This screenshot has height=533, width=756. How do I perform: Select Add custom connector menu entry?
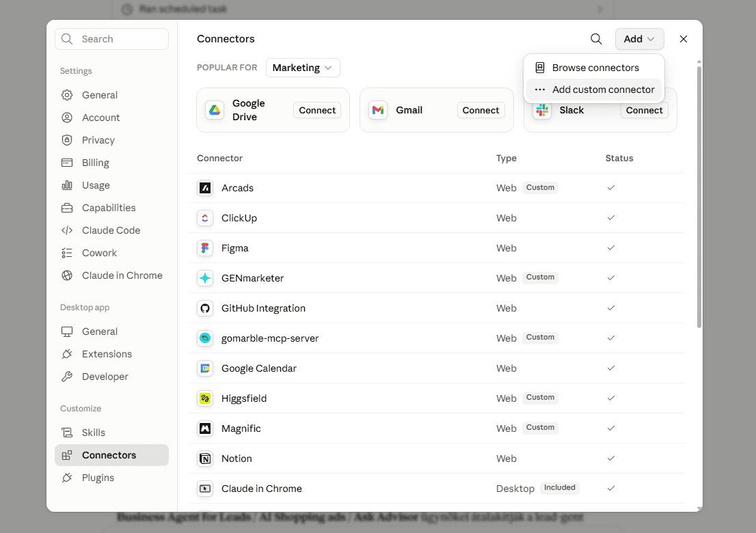[x=594, y=90]
